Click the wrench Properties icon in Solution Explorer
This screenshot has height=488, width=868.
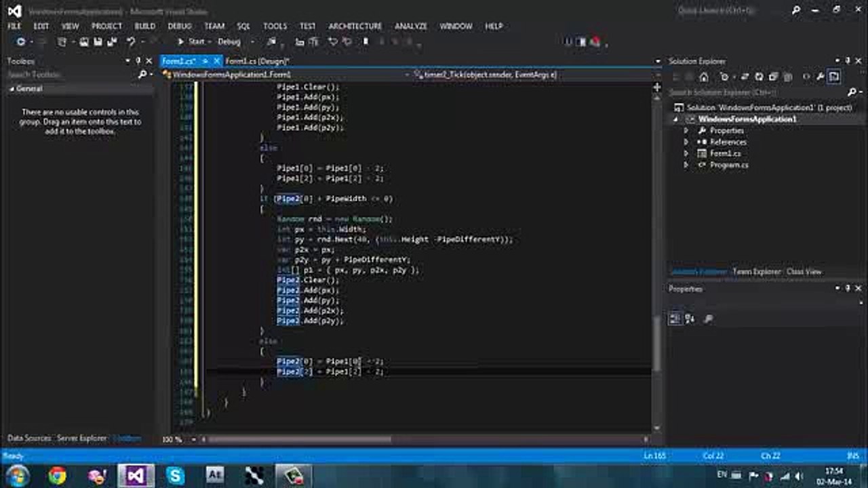[x=820, y=77]
